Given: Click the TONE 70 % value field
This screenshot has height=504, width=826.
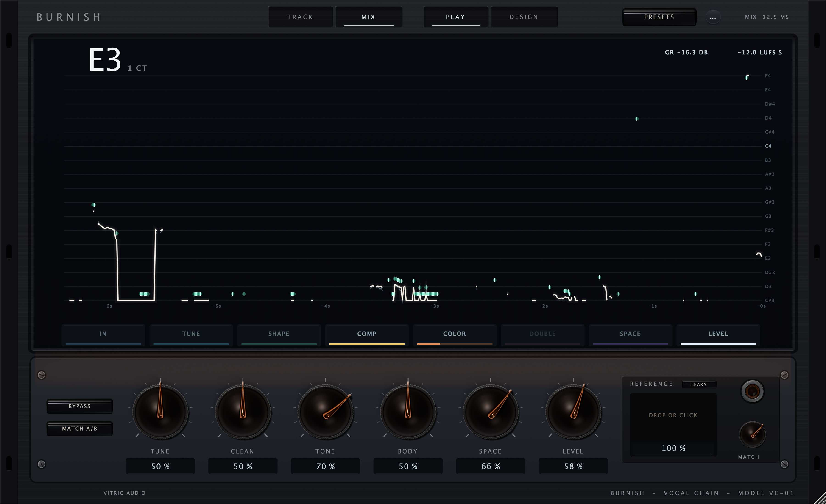Looking at the screenshot, I should coord(325,466).
